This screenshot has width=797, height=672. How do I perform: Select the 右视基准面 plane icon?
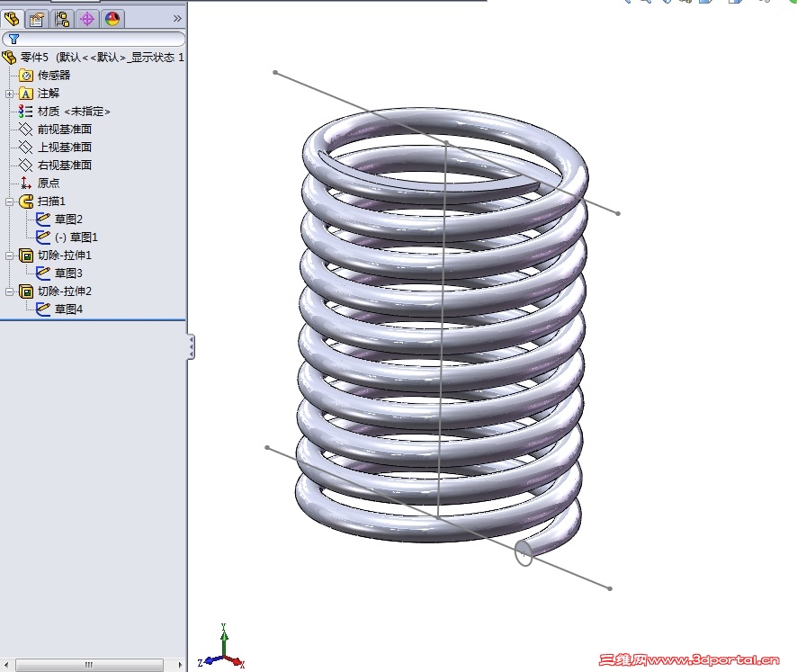[x=25, y=166]
